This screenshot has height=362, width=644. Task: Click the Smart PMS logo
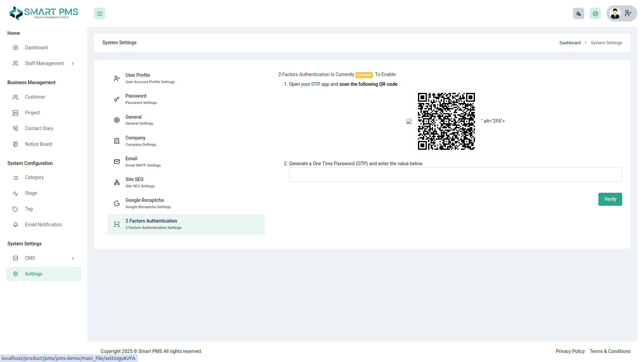tap(44, 13)
